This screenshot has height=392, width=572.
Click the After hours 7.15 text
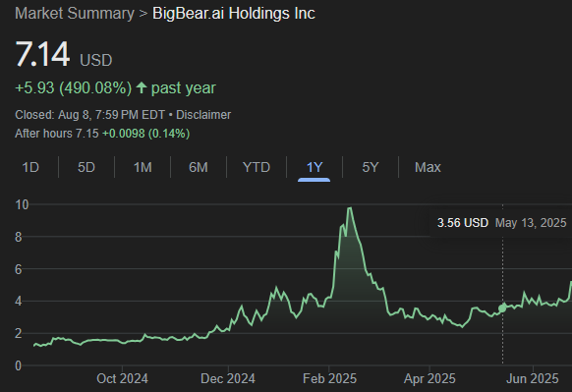(x=57, y=134)
